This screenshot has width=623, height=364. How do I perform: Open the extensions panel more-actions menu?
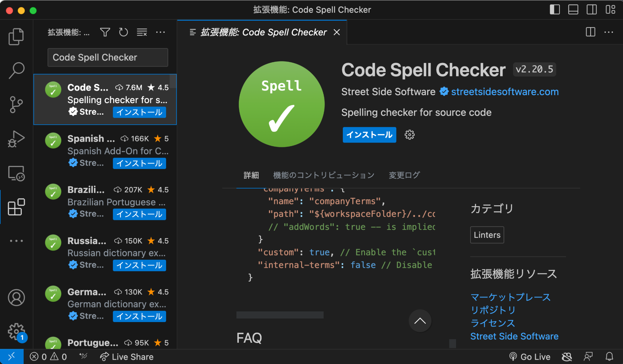(x=161, y=32)
